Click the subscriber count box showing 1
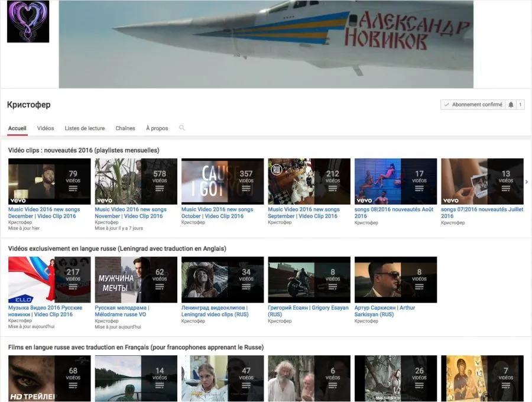Screen dimensions: 532x402 pyautogui.click(x=521, y=105)
